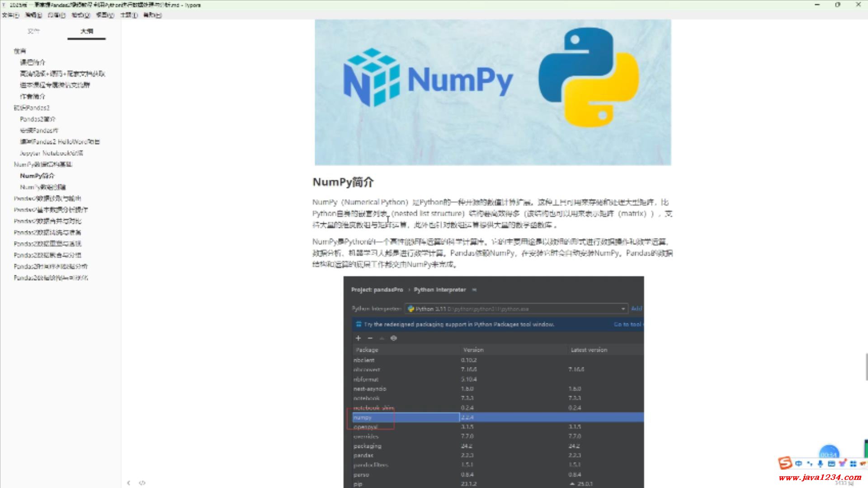
Task: Open the 视图(V) menu
Action: point(105,15)
